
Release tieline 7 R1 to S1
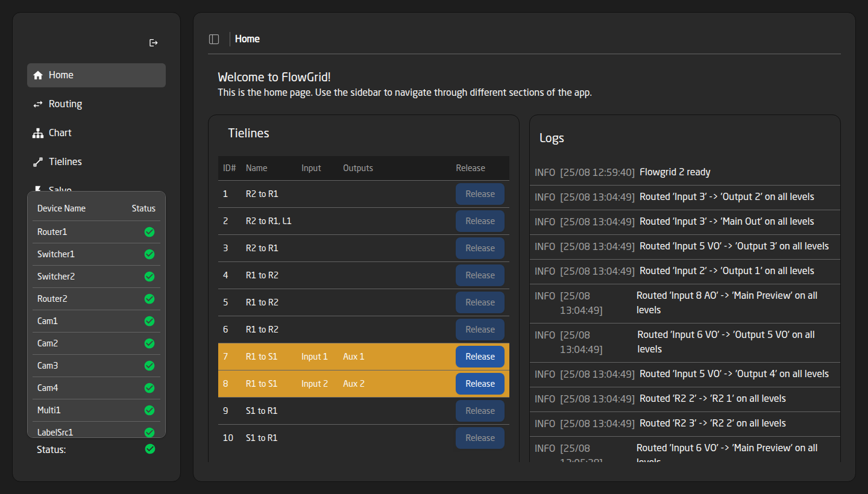[x=480, y=357]
